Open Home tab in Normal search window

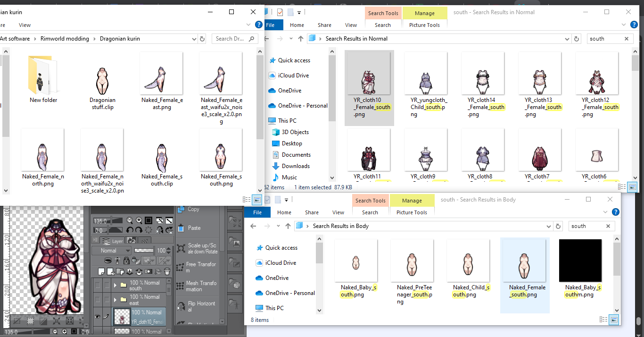point(297,25)
